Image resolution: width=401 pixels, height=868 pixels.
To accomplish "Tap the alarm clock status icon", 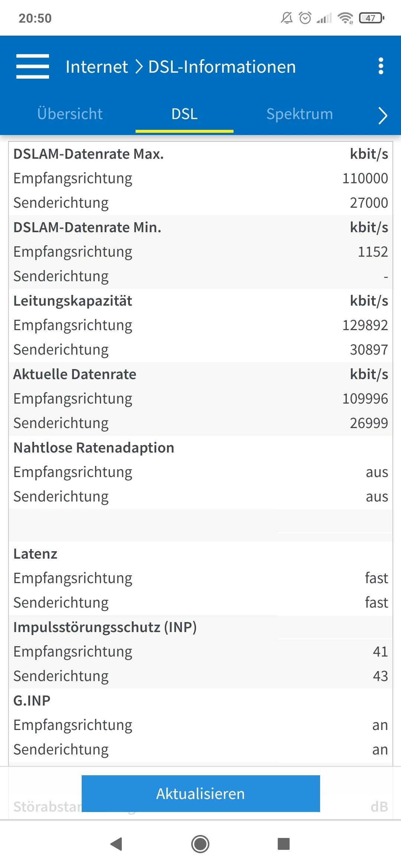I will 305,18.
